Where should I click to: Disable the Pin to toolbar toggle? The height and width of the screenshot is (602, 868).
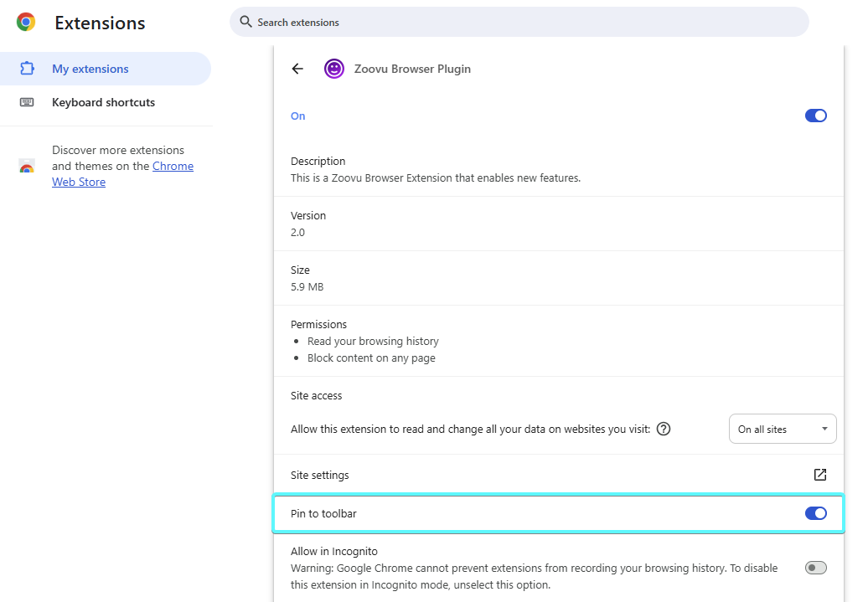click(x=815, y=512)
